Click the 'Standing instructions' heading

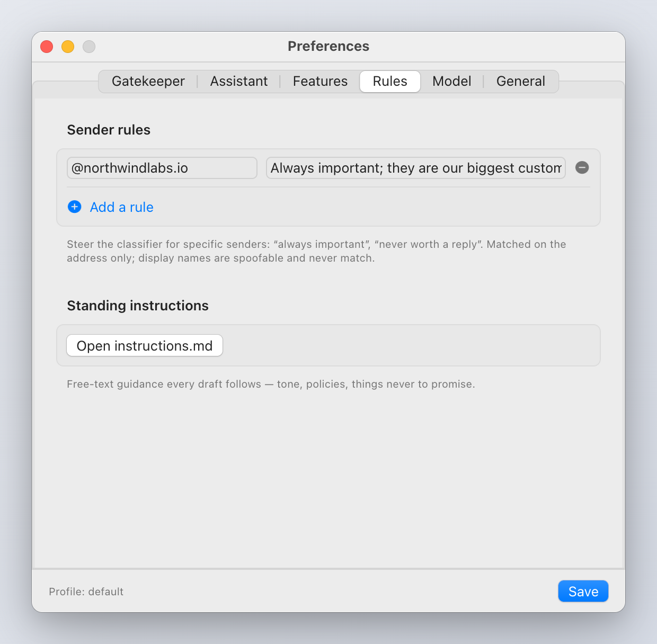[x=138, y=306]
